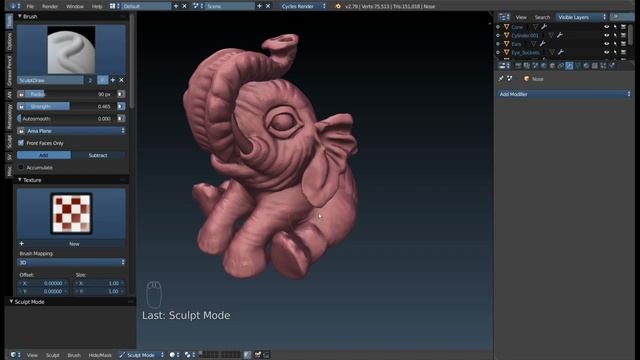Viewport: 640px width, 360px height.
Task: Click the pin icon in properties context
Action: pos(501,78)
